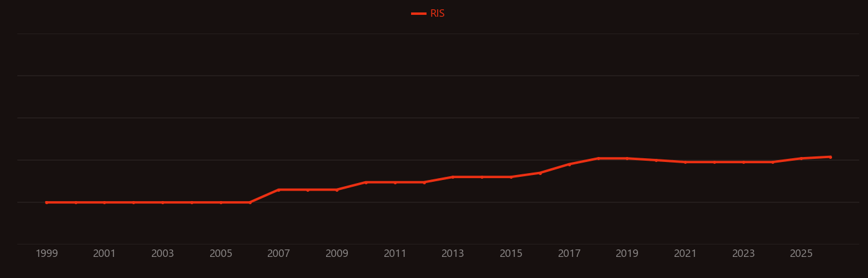Click the 2015 x-axis label

[511, 254]
